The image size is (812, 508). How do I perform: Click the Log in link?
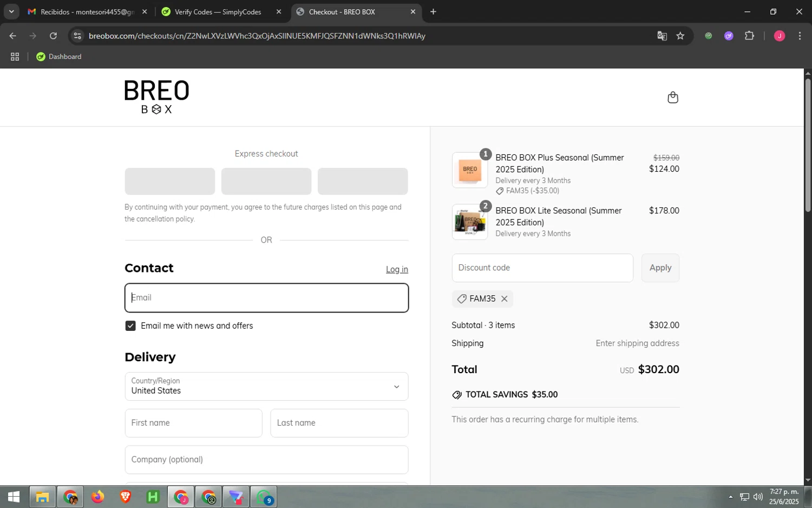click(x=397, y=269)
